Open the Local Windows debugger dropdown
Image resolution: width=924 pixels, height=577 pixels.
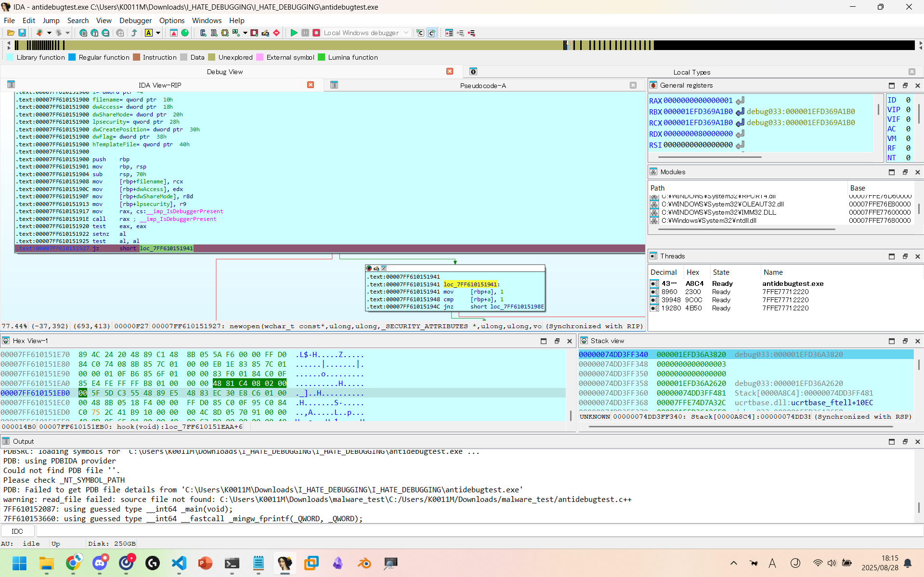tap(406, 33)
